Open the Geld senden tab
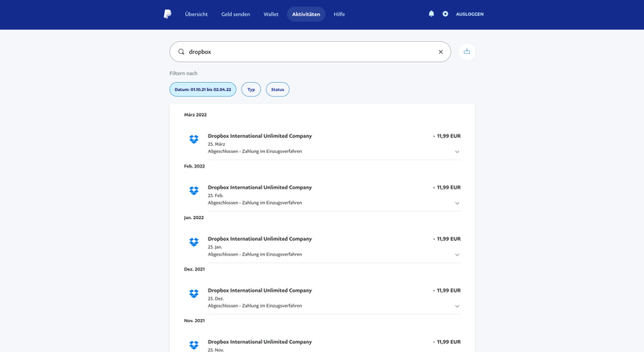This screenshot has height=352, width=644. (x=236, y=14)
